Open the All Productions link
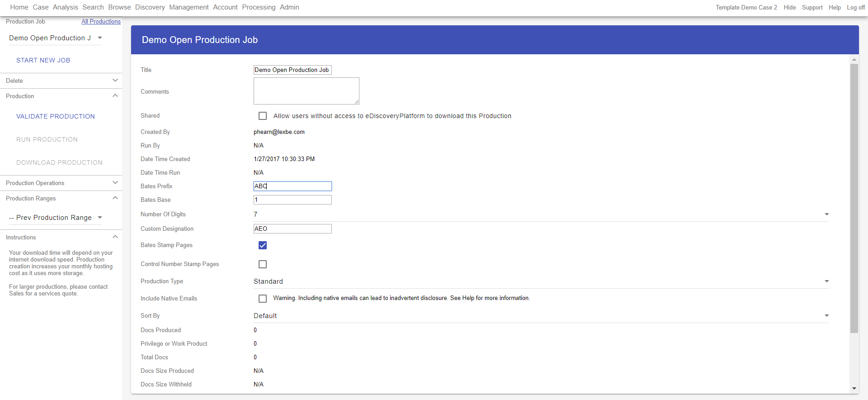868x400 pixels. pos(101,21)
